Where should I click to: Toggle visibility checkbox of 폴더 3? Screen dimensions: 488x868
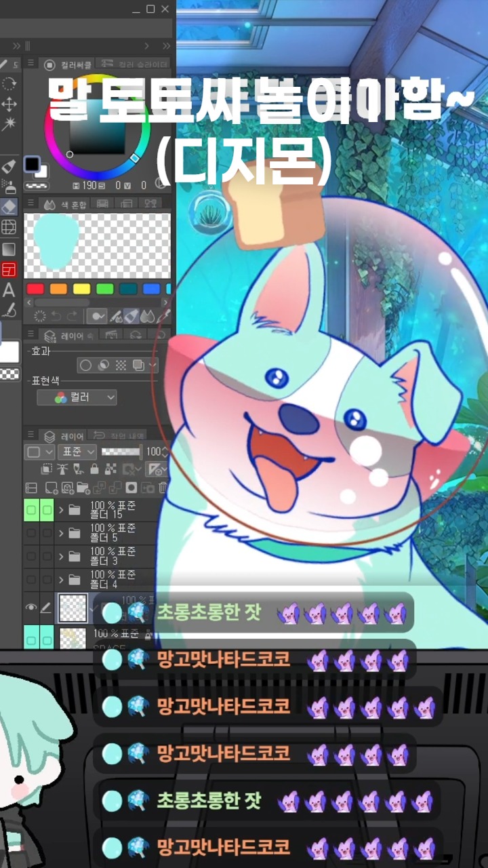(x=30, y=557)
